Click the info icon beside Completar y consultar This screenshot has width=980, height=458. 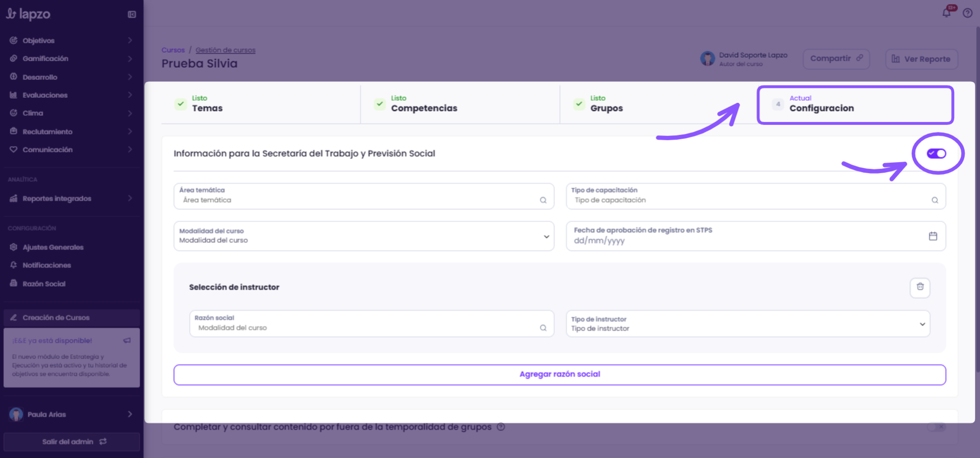[501, 427]
